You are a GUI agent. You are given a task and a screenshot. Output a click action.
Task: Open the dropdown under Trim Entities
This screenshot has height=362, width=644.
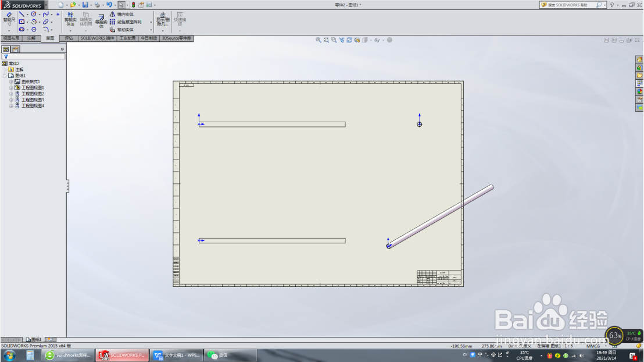pos(70,30)
